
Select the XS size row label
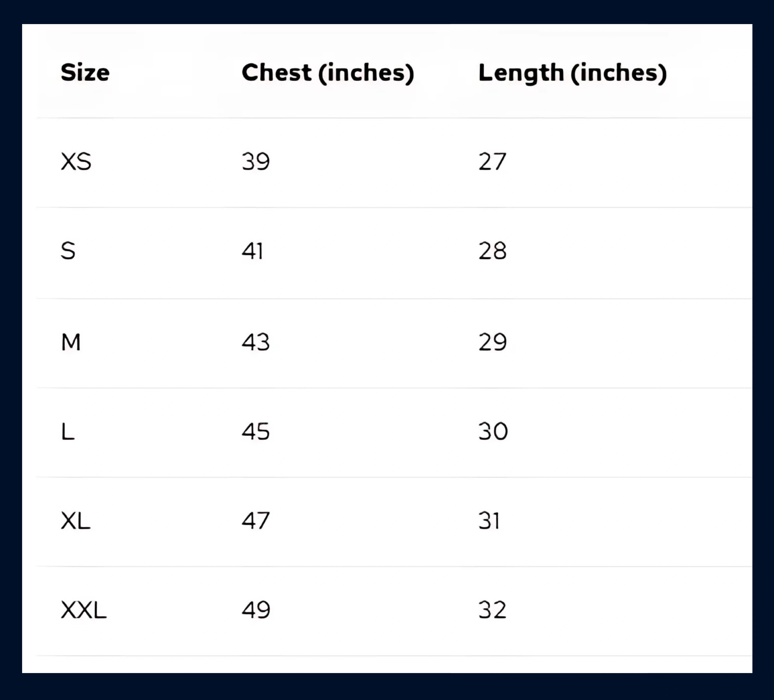coord(76,162)
